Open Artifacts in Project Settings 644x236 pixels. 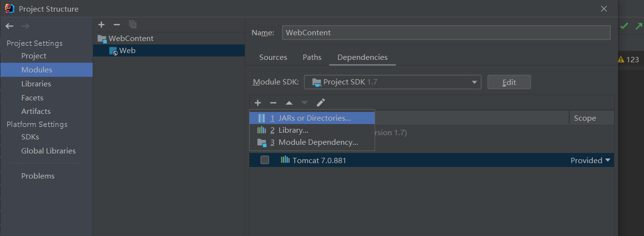coord(36,111)
